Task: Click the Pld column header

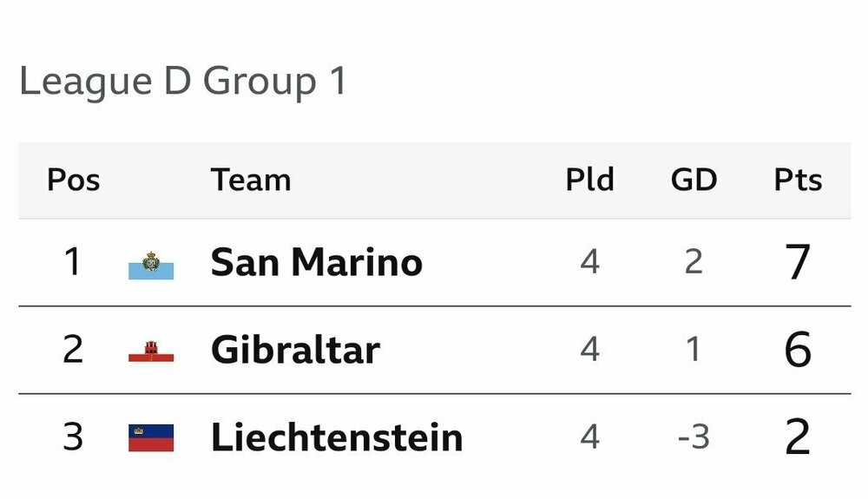Action: (x=589, y=181)
